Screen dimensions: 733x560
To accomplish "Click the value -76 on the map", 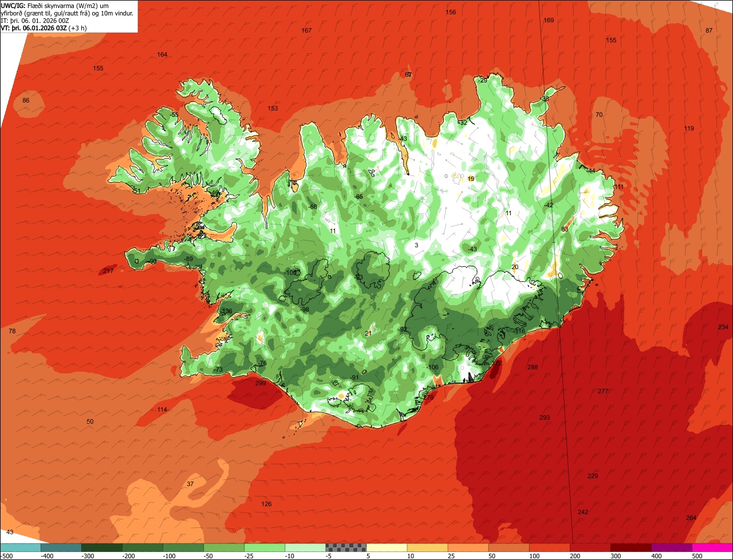I will [262, 363].
